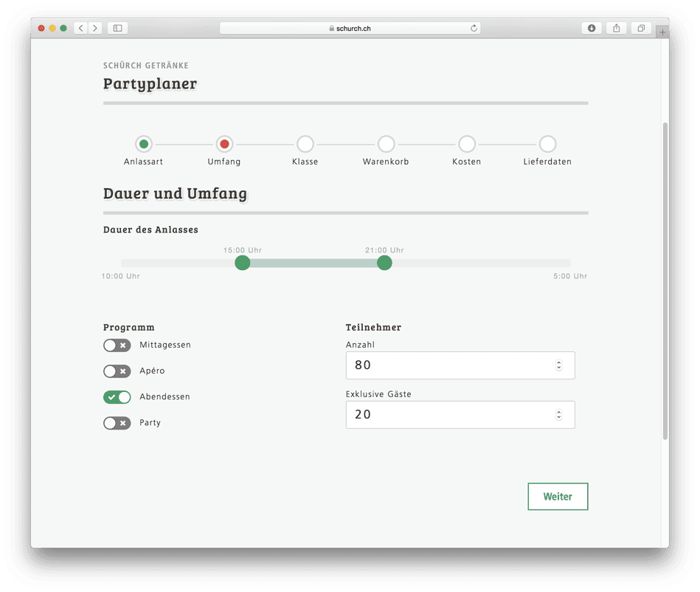Image resolution: width=700 pixels, height=592 pixels.
Task: Go to the Anlassart step
Action: (x=144, y=144)
